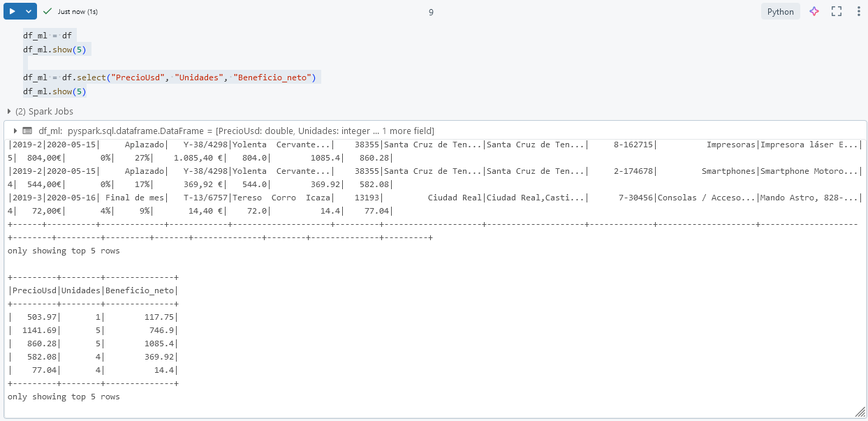Screen dimensions: 868x421
Task: Click the PrecioUsd column header in output
Action: tap(34, 290)
